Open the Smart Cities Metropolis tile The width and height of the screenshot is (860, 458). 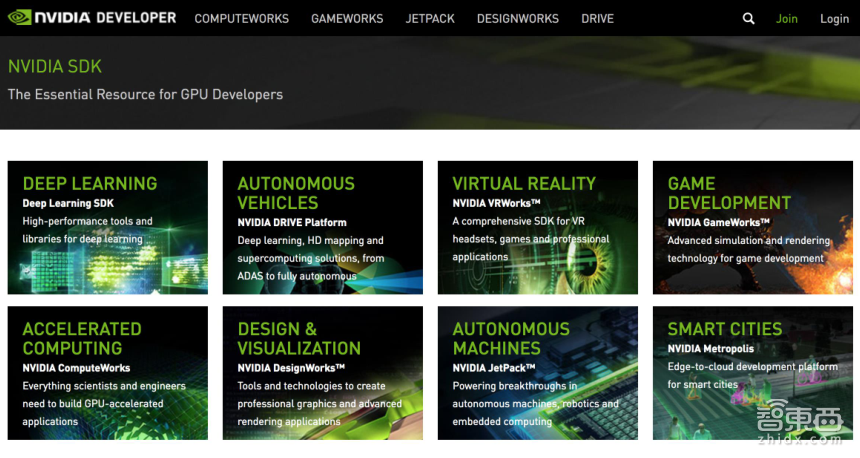point(752,373)
